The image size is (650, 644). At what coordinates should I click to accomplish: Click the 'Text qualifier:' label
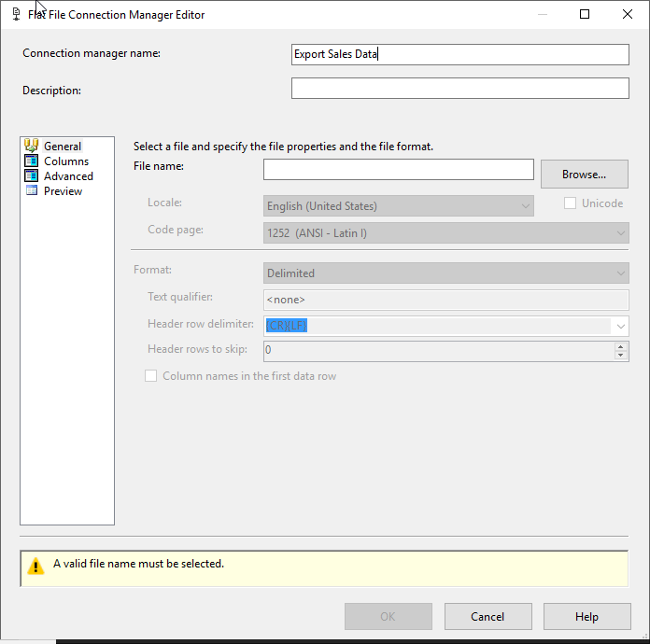tap(180, 297)
